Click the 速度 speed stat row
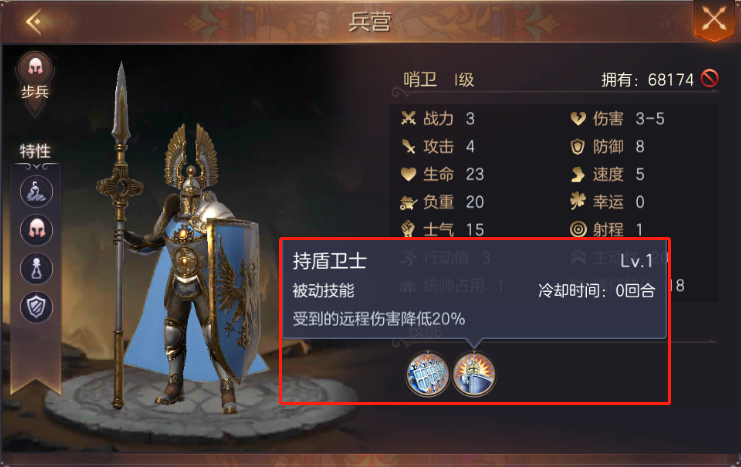This screenshot has height=467, width=741. tap(607, 174)
